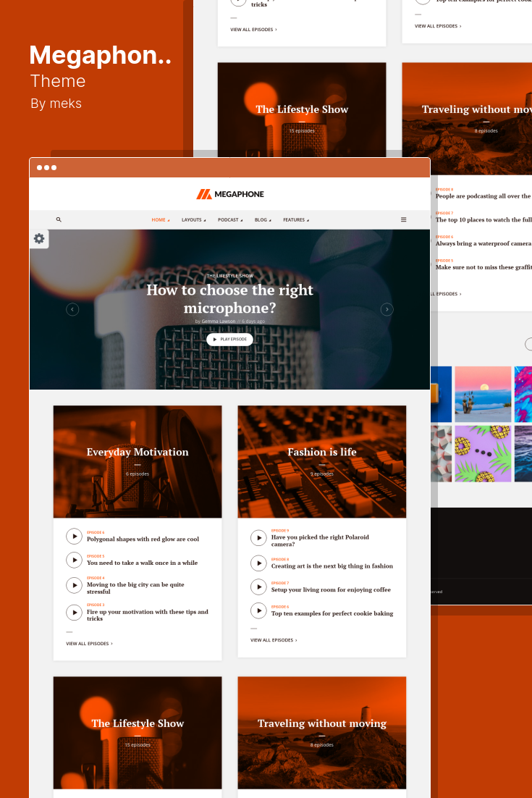Play episode Moving to the big city

75,585
